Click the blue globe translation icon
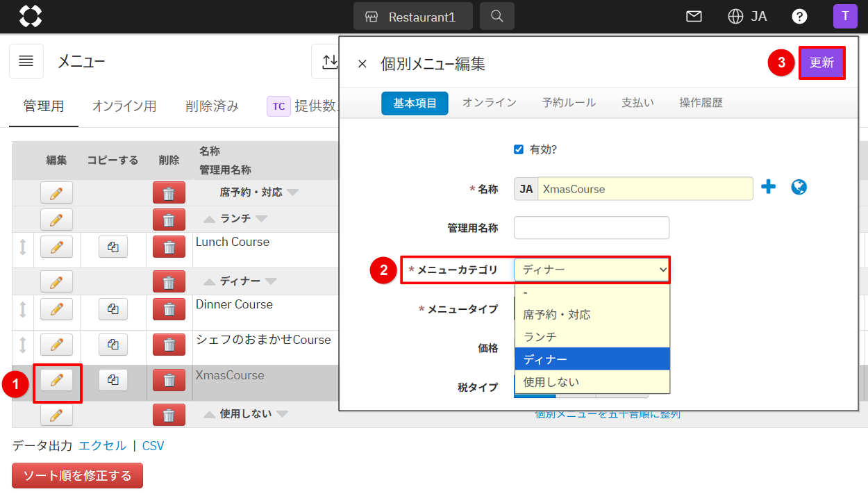The width and height of the screenshot is (868, 503). 799,187
